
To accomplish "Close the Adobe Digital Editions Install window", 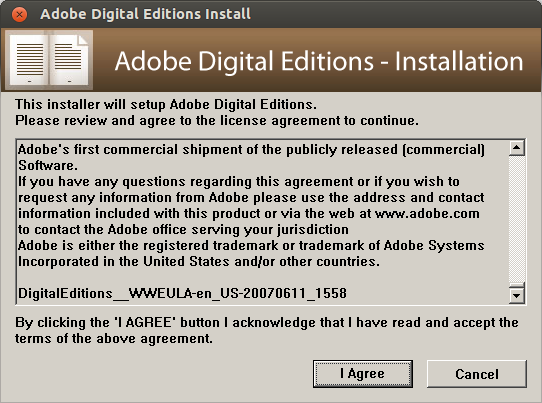I will pyautogui.click(x=19, y=15).
